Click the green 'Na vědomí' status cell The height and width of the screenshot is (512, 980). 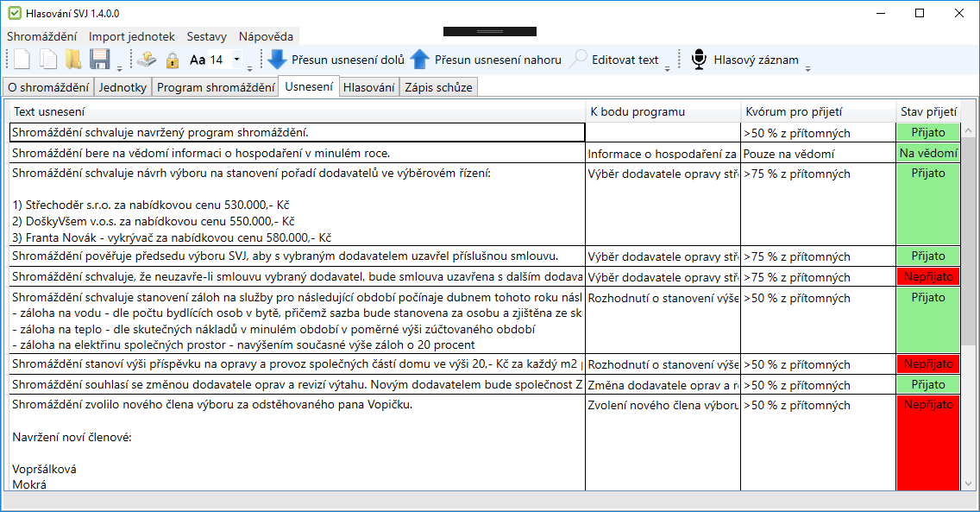(x=928, y=153)
